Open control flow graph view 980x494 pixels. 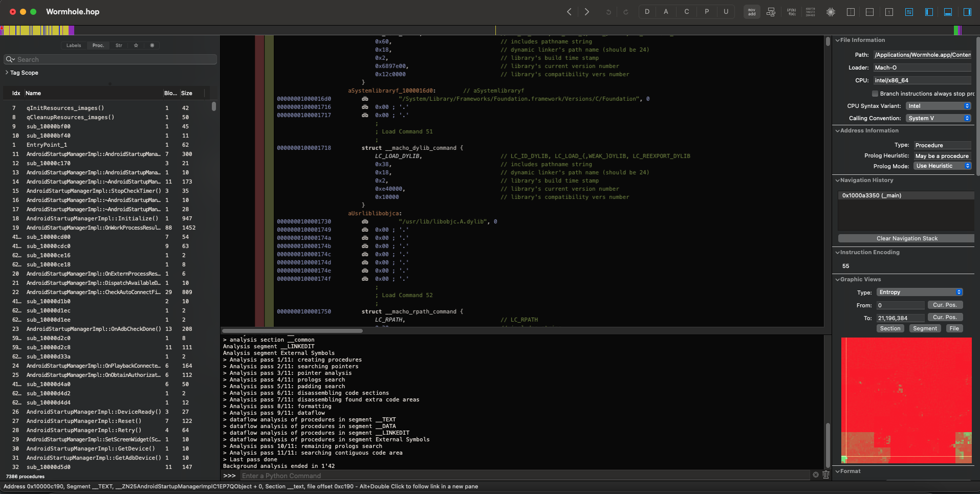771,12
